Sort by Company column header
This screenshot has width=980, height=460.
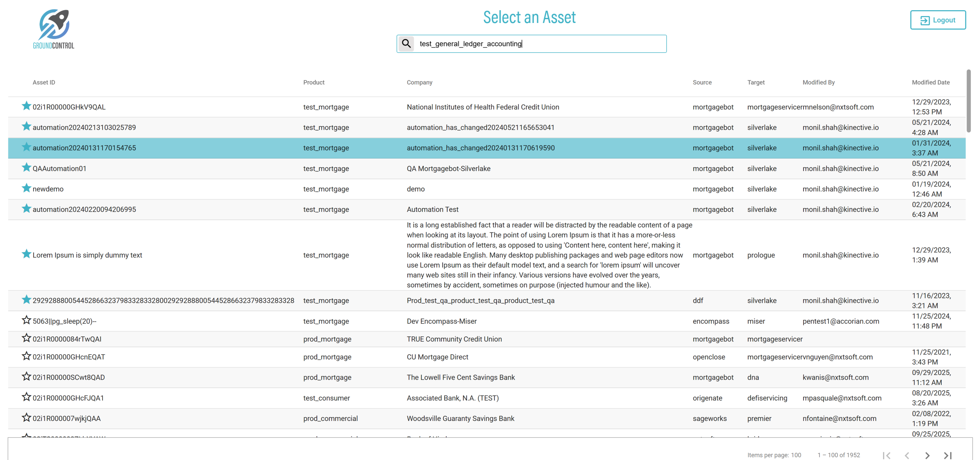click(x=419, y=82)
